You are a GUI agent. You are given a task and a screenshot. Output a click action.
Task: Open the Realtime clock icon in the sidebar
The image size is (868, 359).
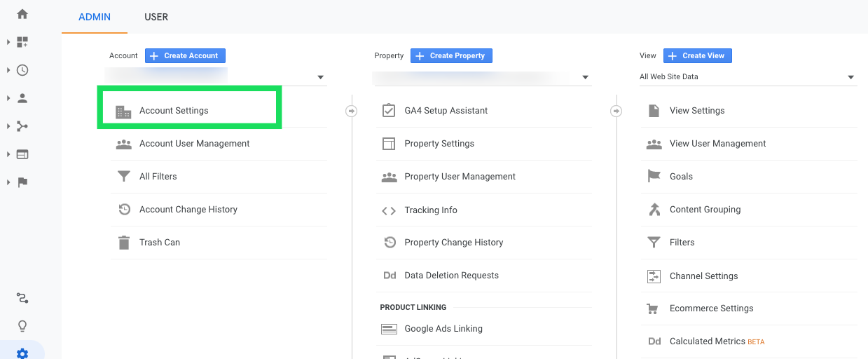[22, 70]
